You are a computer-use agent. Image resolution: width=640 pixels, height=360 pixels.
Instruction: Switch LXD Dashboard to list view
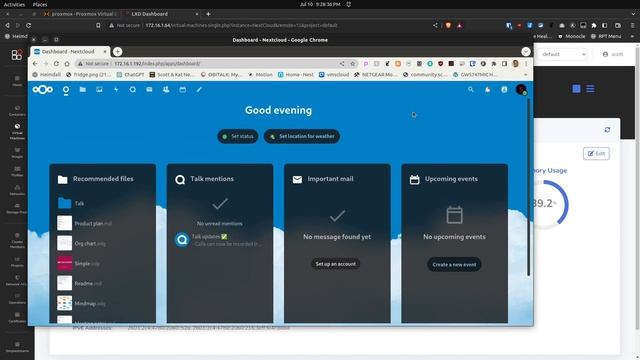[590, 89]
